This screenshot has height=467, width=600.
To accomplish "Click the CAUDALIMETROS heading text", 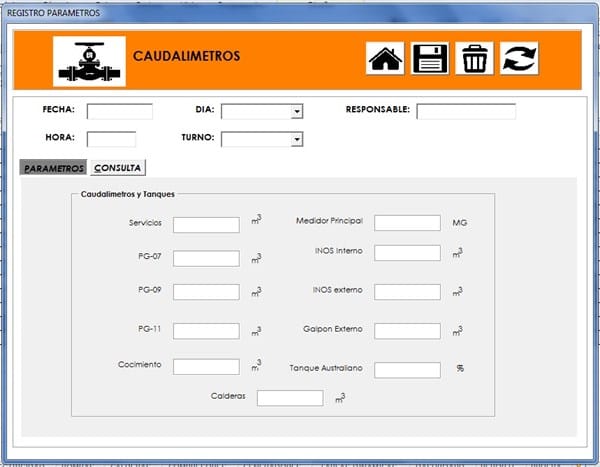I will tap(186, 56).
